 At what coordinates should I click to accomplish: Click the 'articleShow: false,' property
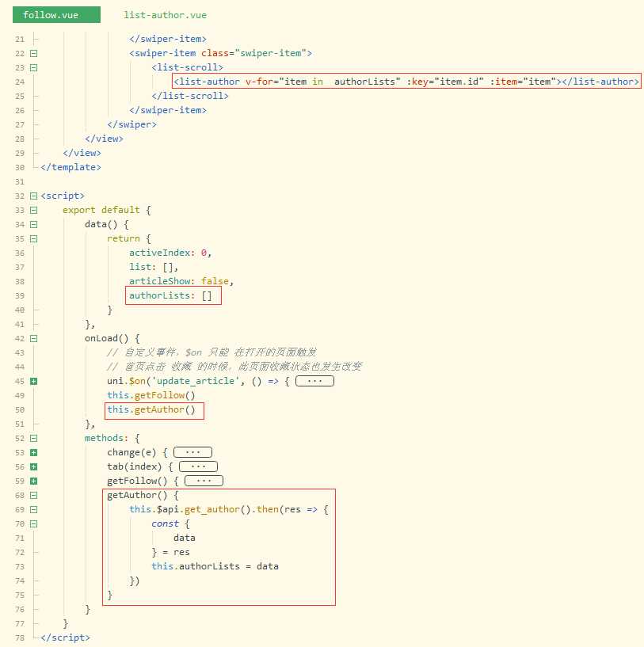tap(181, 281)
